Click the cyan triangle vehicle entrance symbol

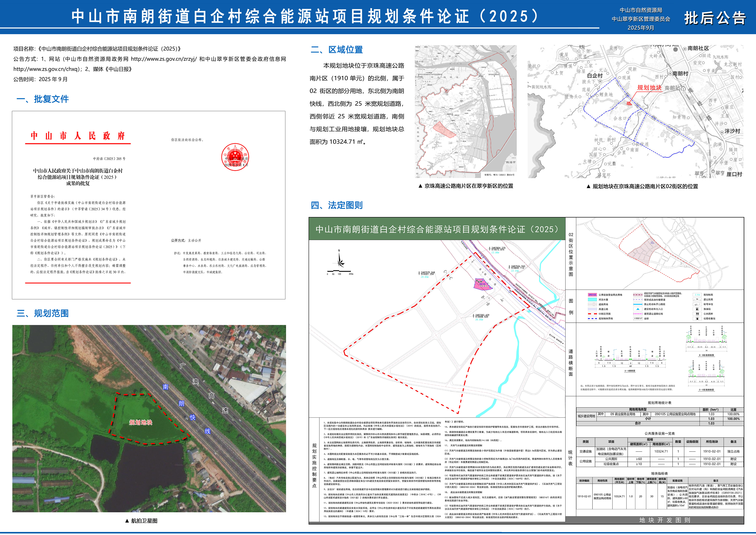[x=638, y=309]
